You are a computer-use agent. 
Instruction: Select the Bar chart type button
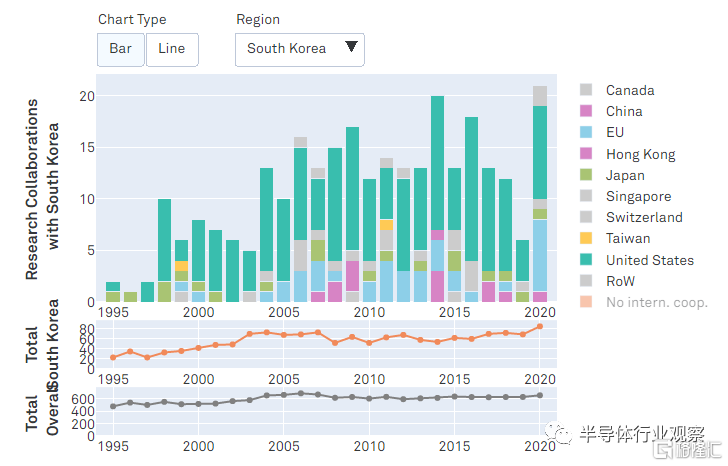click(120, 49)
